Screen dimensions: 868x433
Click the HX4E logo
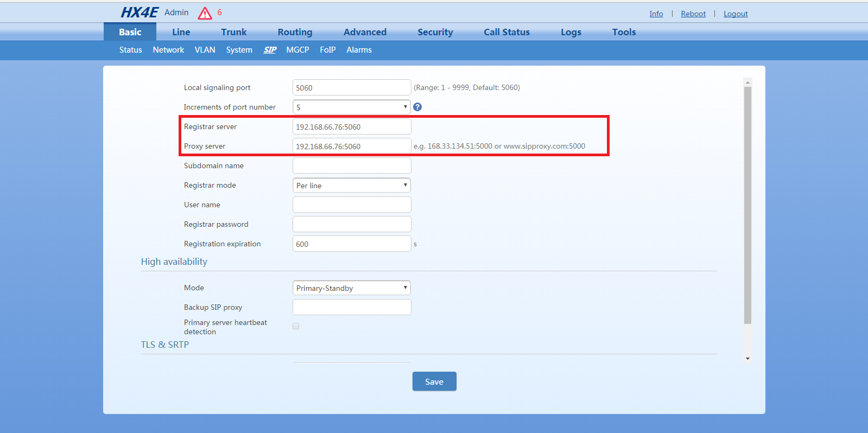(x=139, y=12)
